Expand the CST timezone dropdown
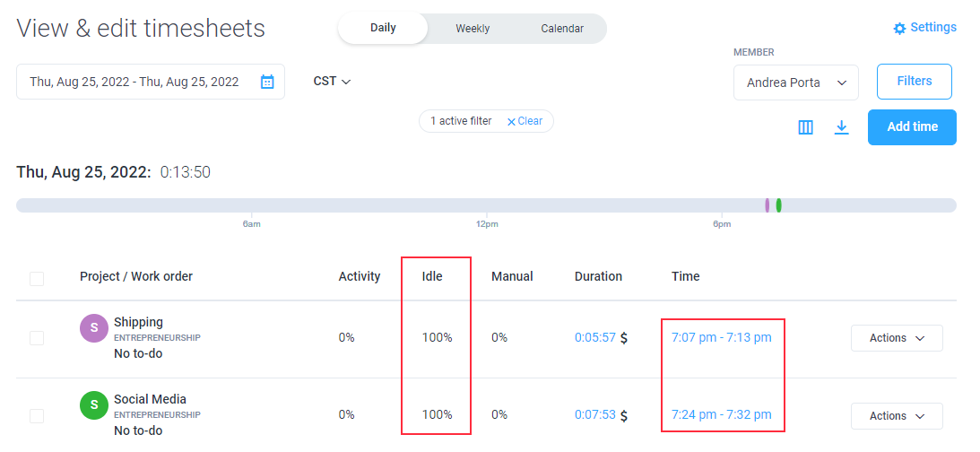The width and height of the screenshot is (980, 452). [x=332, y=82]
